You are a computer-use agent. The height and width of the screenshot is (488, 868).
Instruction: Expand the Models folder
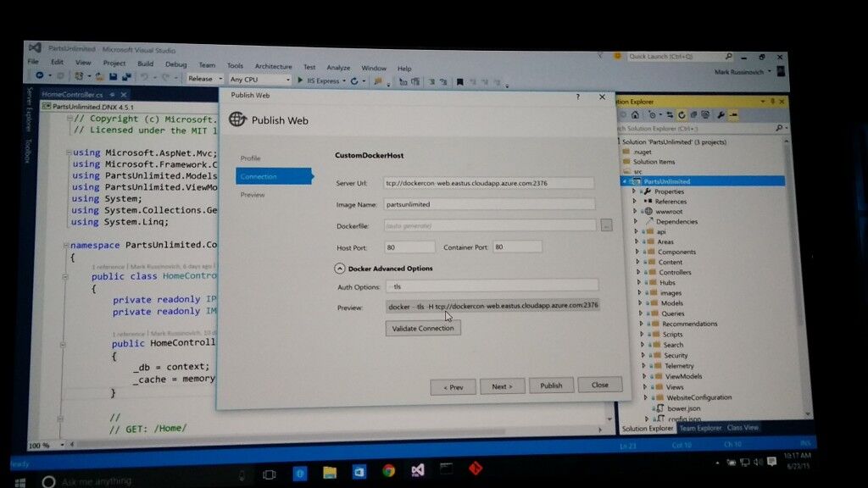[x=640, y=302]
